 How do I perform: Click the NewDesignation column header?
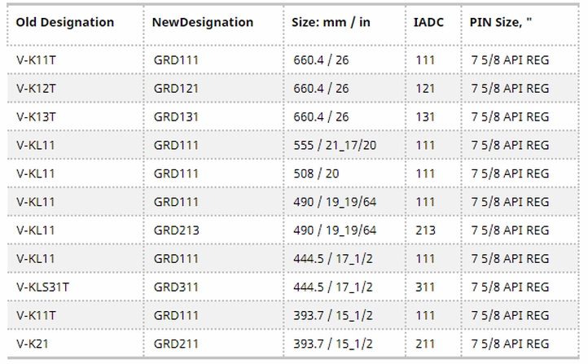point(203,23)
